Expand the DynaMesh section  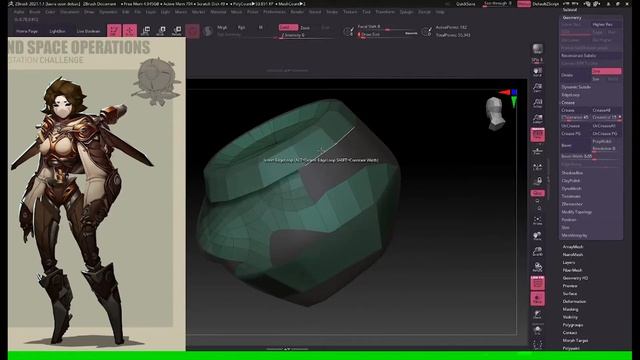(571, 188)
